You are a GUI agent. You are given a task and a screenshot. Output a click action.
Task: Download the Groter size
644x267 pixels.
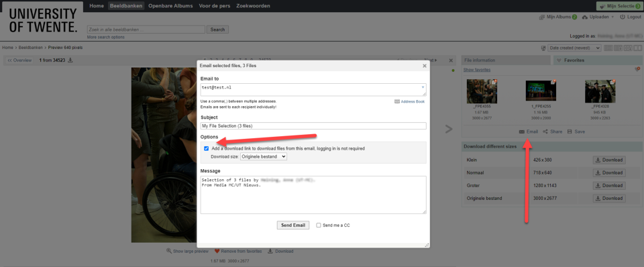tap(609, 186)
